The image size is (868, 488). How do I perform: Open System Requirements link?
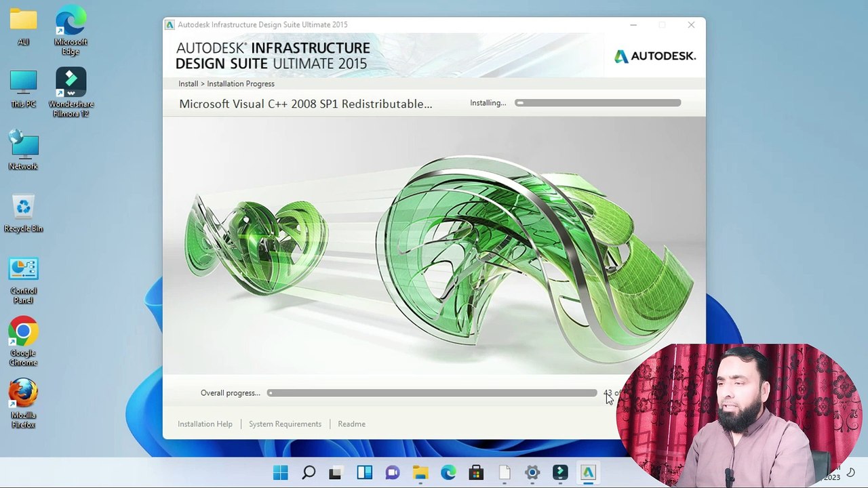(x=285, y=424)
